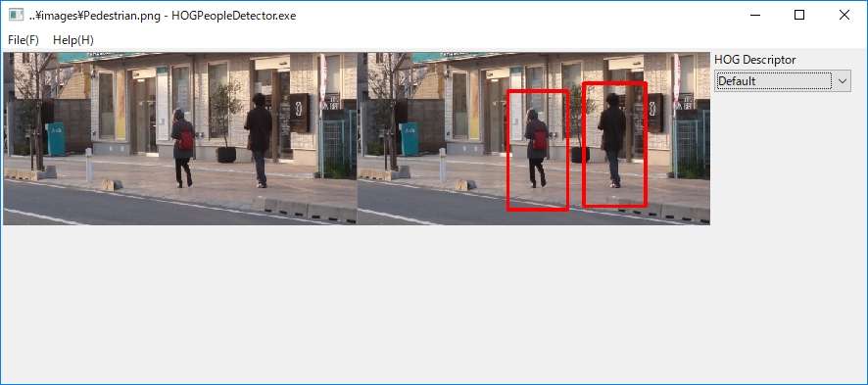Click the detection result image on the right
868x385 pixels.
pyautogui.click(x=534, y=138)
